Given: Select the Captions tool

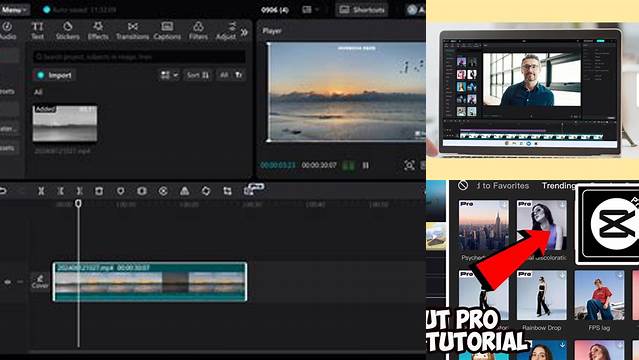Looking at the screenshot, I should [167, 31].
